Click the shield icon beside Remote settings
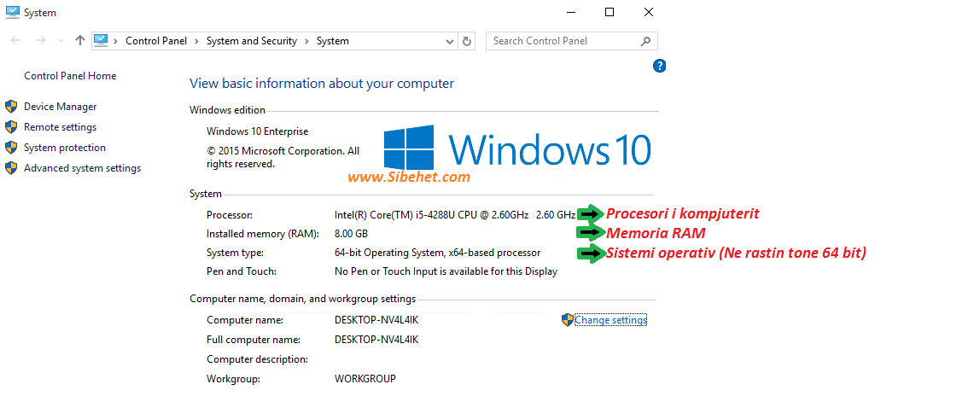This screenshot has width=980, height=402. tap(10, 127)
